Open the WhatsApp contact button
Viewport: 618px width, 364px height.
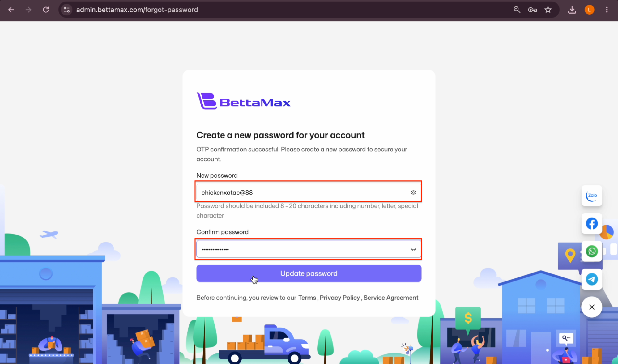tap(591, 251)
